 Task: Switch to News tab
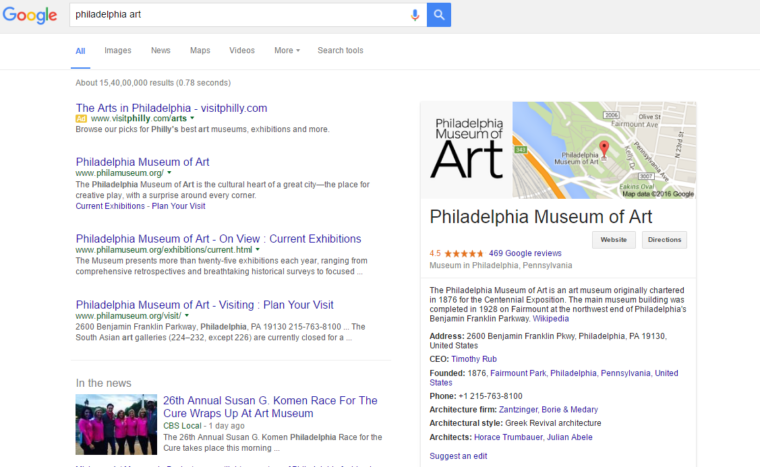point(160,50)
